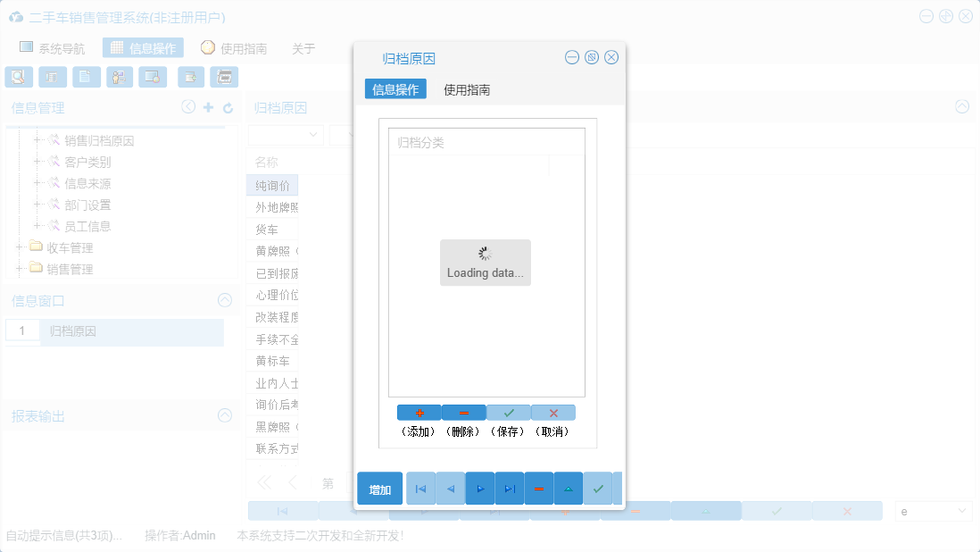This screenshot has height=552, width=980.
Task: Click the plus icon in 信息管理 header
Action: (x=207, y=106)
